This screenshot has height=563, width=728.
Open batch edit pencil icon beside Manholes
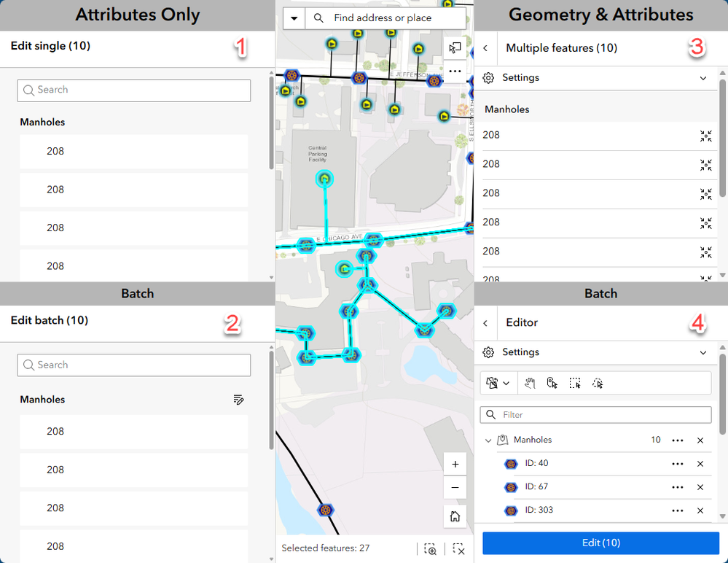[238, 400]
